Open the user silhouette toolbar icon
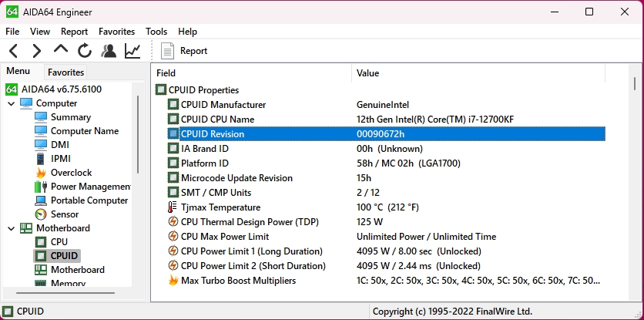The width and height of the screenshot is (644, 320). pos(109,51)
